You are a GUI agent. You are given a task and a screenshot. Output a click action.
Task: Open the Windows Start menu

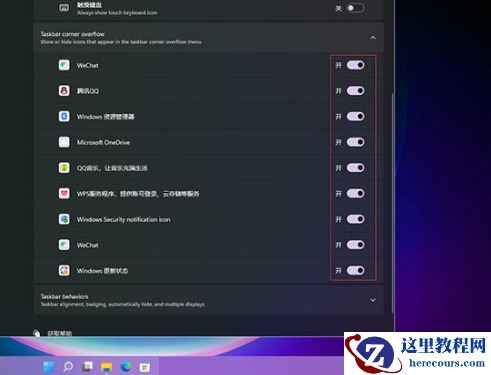[49, 367]
